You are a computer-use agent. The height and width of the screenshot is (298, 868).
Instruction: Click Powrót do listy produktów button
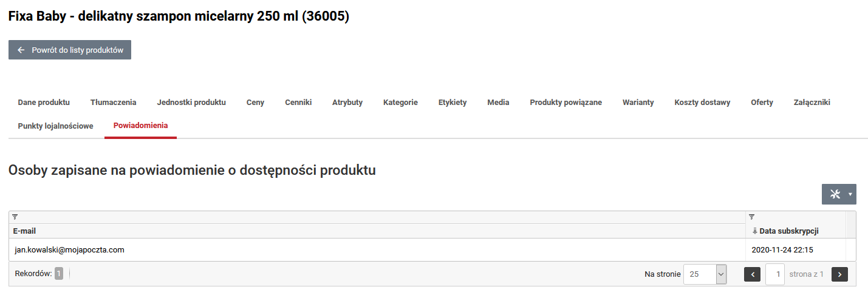click(x=70, y=50)
